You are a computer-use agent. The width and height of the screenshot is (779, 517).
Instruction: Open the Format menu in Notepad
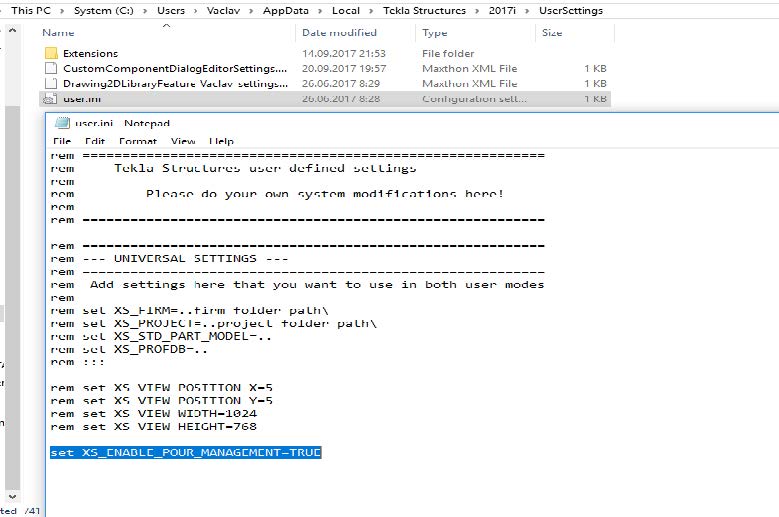click(x=138, y=141)
